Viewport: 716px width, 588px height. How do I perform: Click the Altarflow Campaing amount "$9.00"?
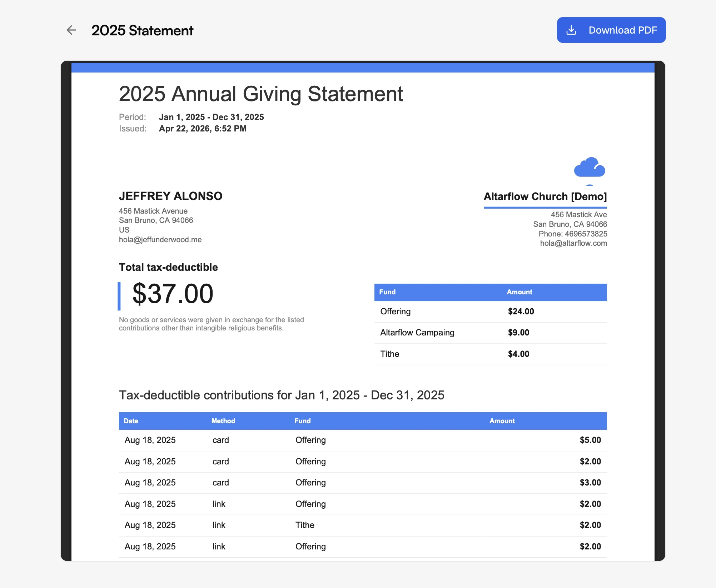(518, 333)
